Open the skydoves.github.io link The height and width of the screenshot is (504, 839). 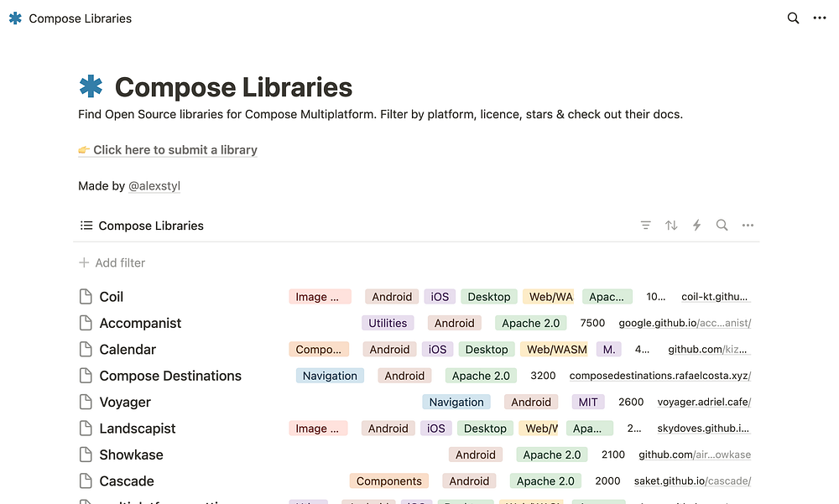pyautogui.click(x=704, y=428)
